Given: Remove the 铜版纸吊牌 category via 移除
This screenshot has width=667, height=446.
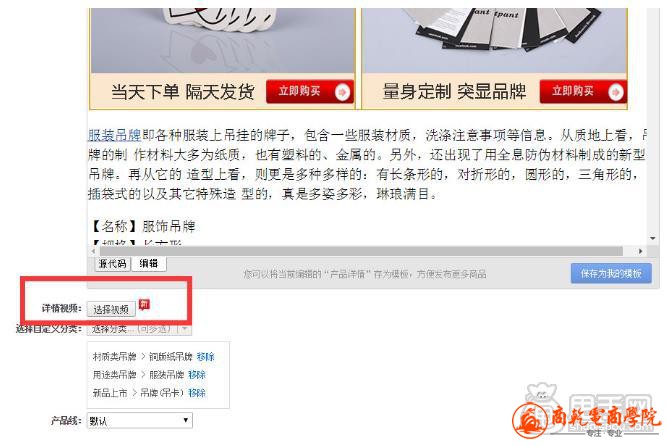Looking at the screenshot, I should [x=205, y=357].
